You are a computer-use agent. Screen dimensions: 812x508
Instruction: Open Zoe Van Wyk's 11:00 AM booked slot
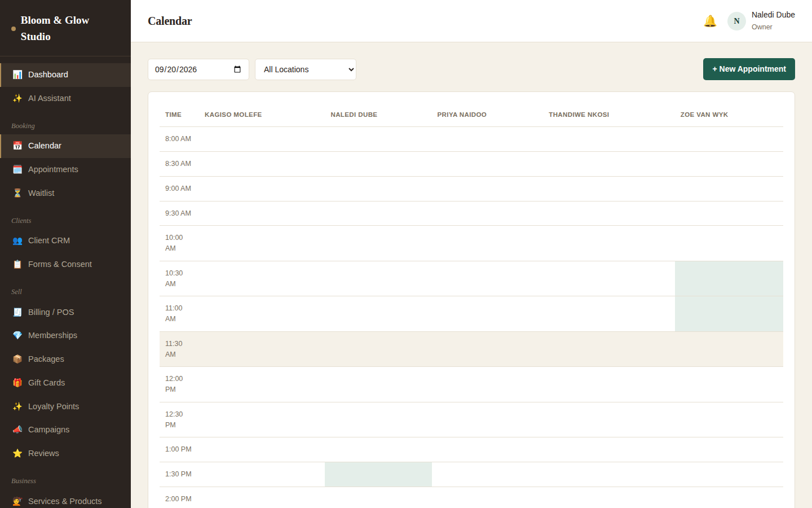click(x=729, y=314)
